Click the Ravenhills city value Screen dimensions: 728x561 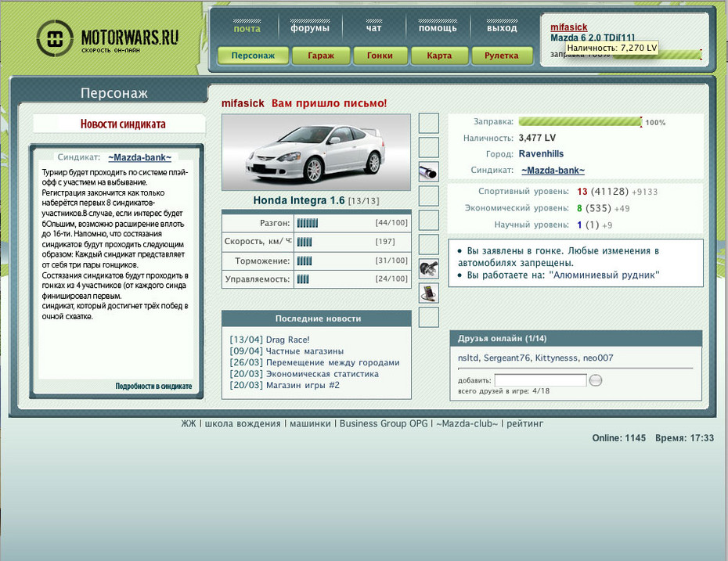click(541, 153)
